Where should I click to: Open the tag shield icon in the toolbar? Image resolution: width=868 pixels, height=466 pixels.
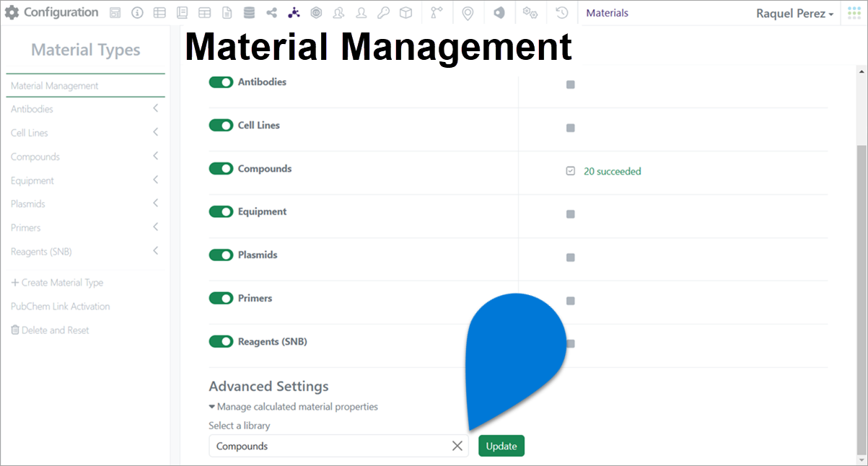(499, 13)
